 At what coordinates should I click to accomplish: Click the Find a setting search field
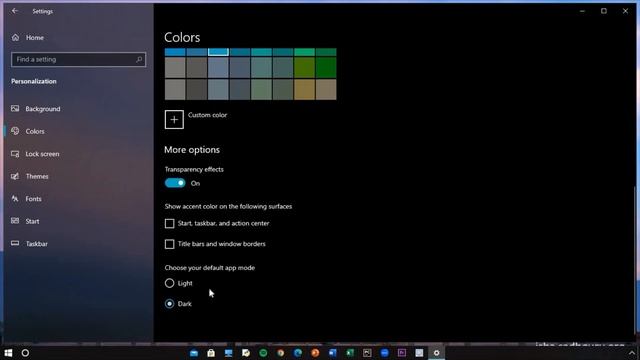tap(78, 60)
